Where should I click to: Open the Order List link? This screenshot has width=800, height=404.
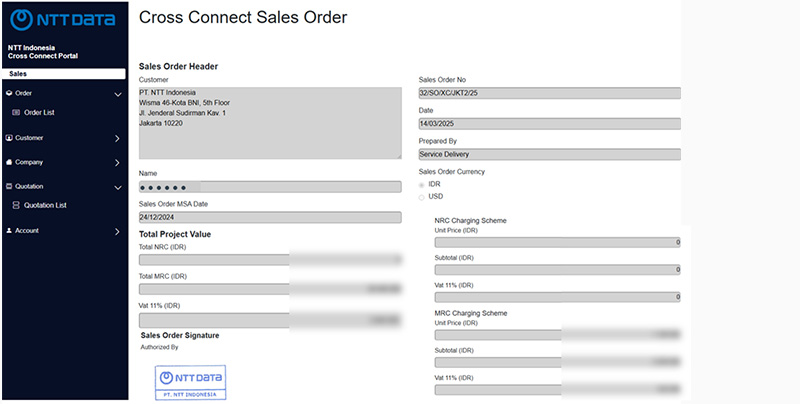(39, 112)
